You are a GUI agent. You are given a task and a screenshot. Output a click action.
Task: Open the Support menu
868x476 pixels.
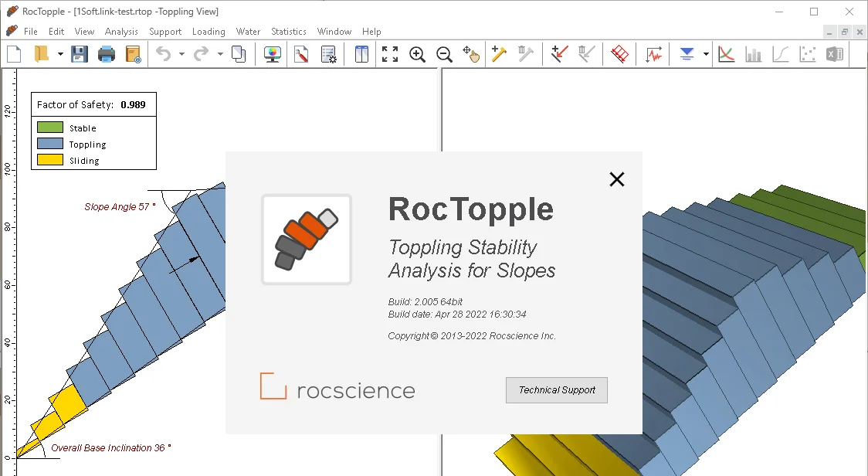[165, 32]
